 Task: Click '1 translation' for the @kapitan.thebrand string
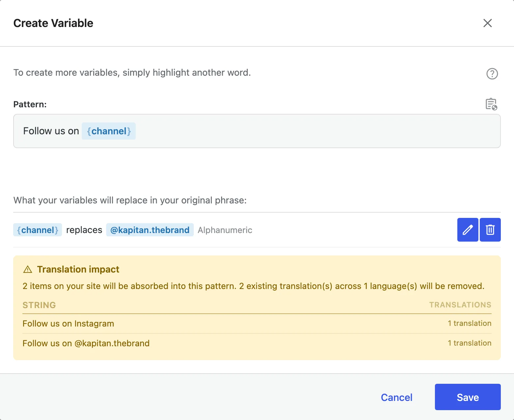[470, 343]
